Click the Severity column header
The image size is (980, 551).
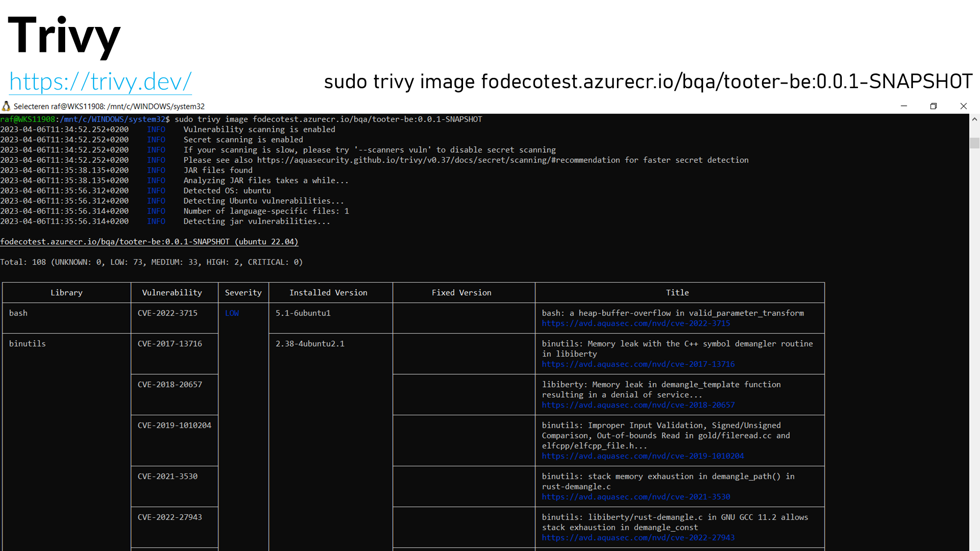coord(243,292)
